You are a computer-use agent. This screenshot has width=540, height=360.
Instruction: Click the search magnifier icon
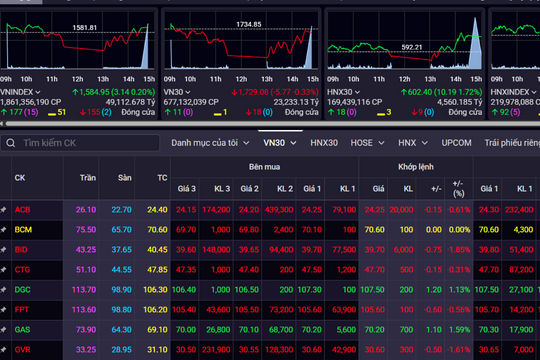click(11, 143)
